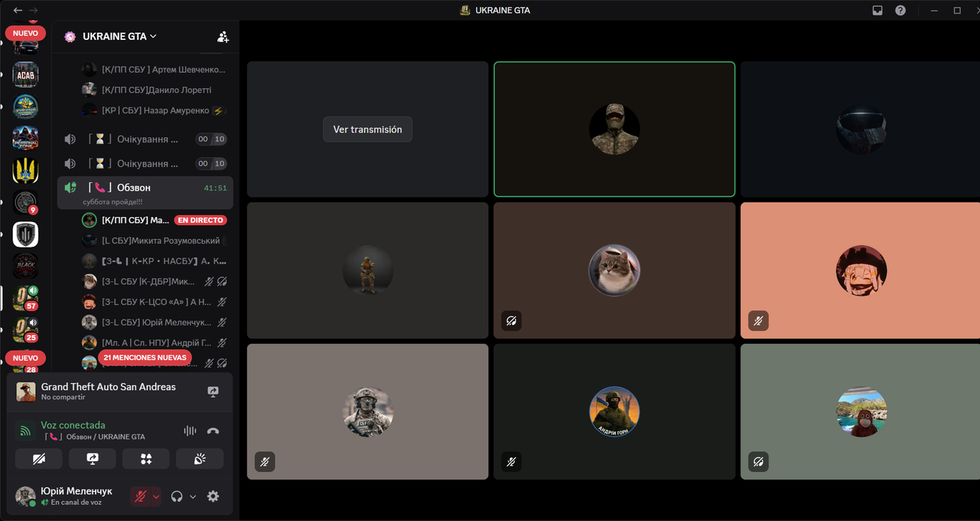Screen dimensions: 980x521
Task: Open the headphones output options chevron
Action: point(193,496)
